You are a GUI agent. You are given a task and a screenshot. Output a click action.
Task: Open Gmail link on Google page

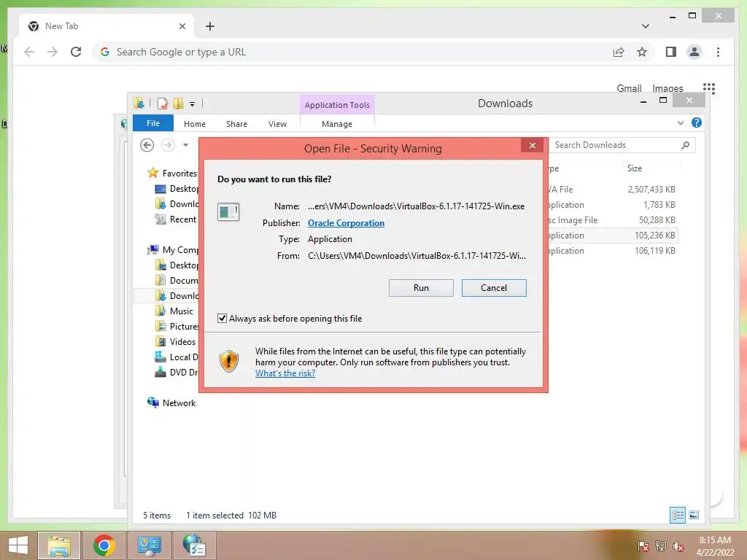coord(629,88)
